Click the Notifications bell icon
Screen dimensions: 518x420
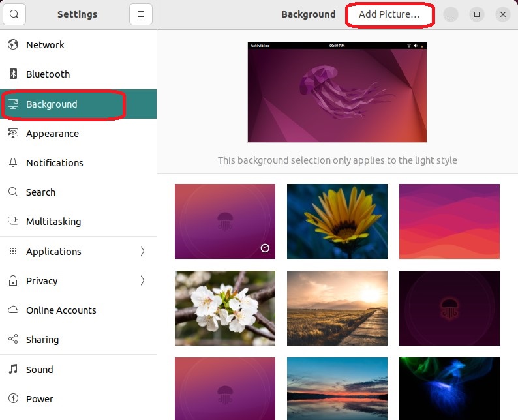(x=13, y=163)
